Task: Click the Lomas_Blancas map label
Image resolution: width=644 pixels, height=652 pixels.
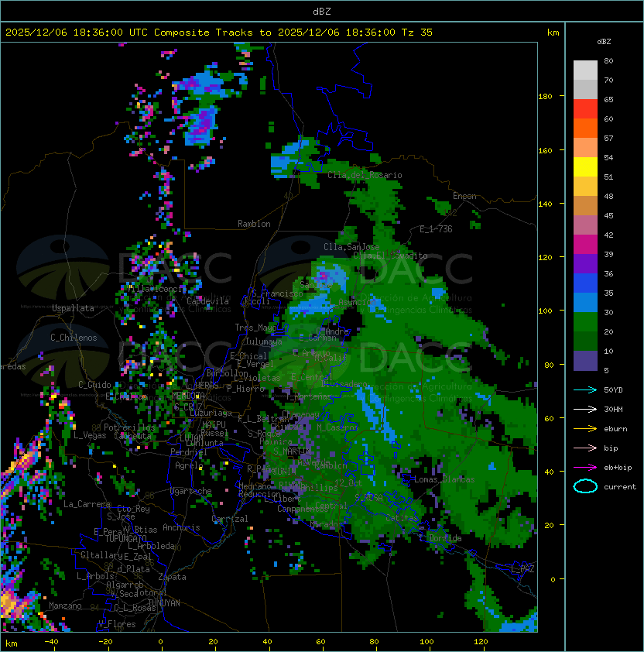Action: point(444,479)
